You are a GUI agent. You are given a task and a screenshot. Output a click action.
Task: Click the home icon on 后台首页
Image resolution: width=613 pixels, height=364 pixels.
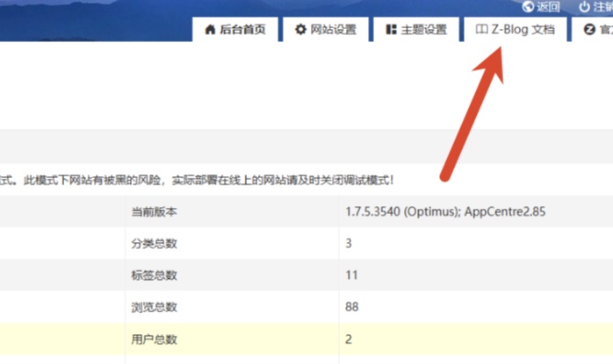(x=210, y=29)
